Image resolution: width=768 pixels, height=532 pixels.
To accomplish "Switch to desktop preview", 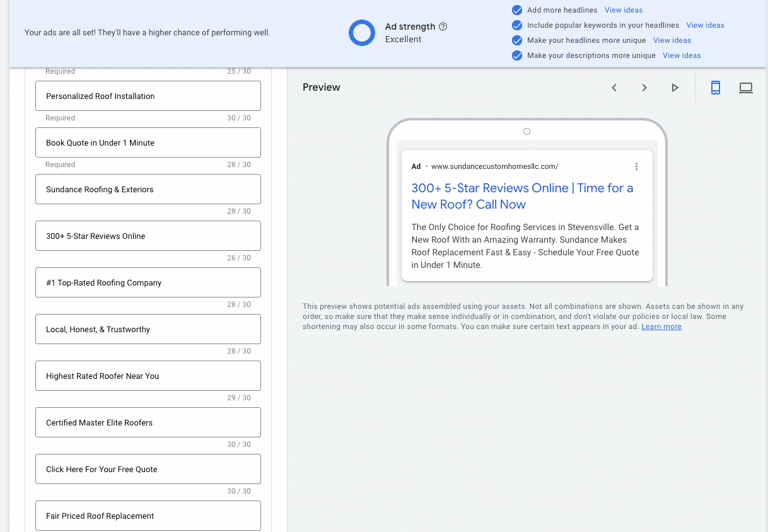I will point(746,88).
